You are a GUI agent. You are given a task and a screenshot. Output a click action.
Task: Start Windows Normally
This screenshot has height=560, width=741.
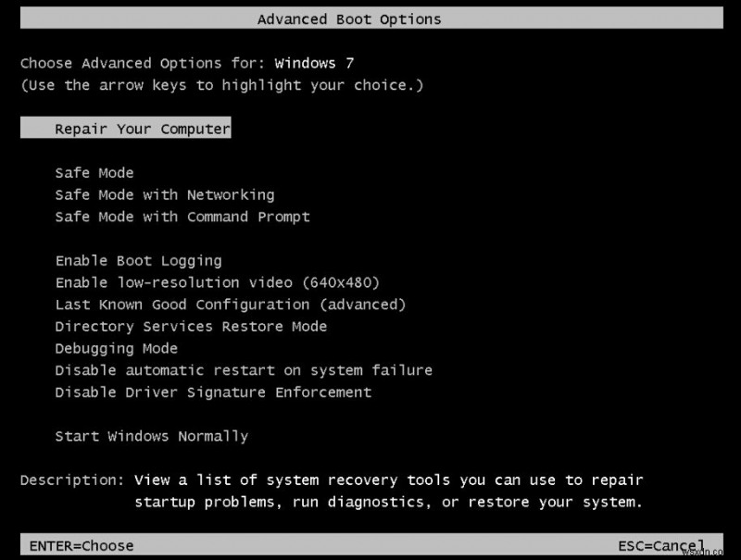pos(151,435)
